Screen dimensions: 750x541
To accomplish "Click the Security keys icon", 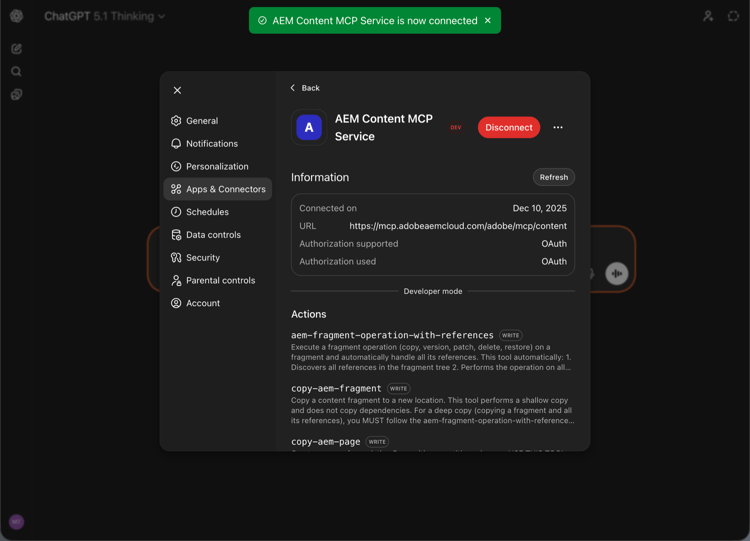I will tap(176, 257).
